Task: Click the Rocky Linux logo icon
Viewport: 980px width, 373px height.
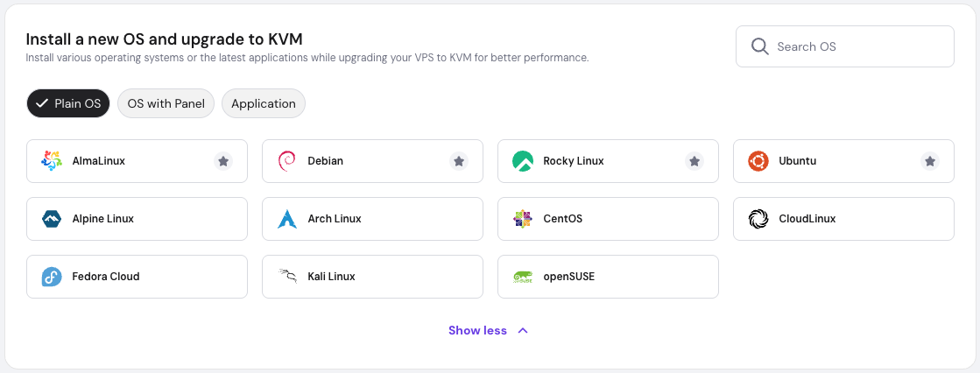Action: (523, 161)
